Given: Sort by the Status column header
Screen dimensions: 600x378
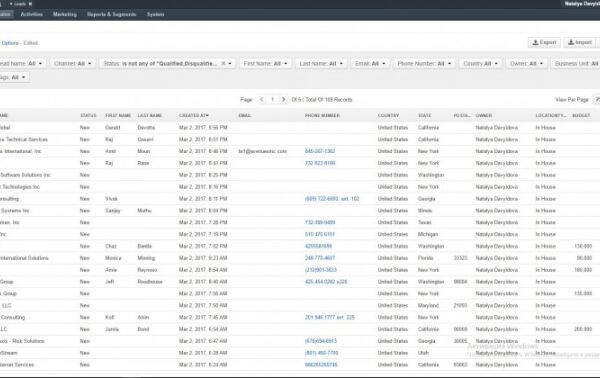Looking at the screenshot, I should 88,116.
